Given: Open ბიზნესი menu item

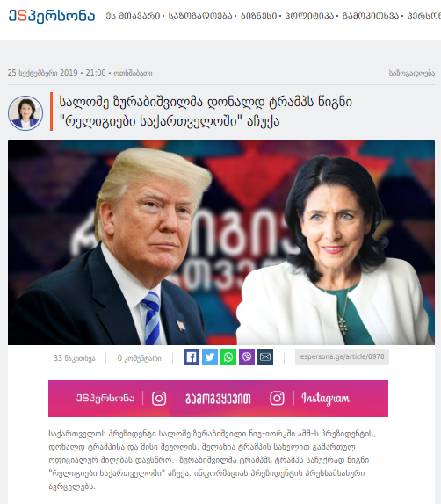Looking at the screenshot, I should [258, 16].
